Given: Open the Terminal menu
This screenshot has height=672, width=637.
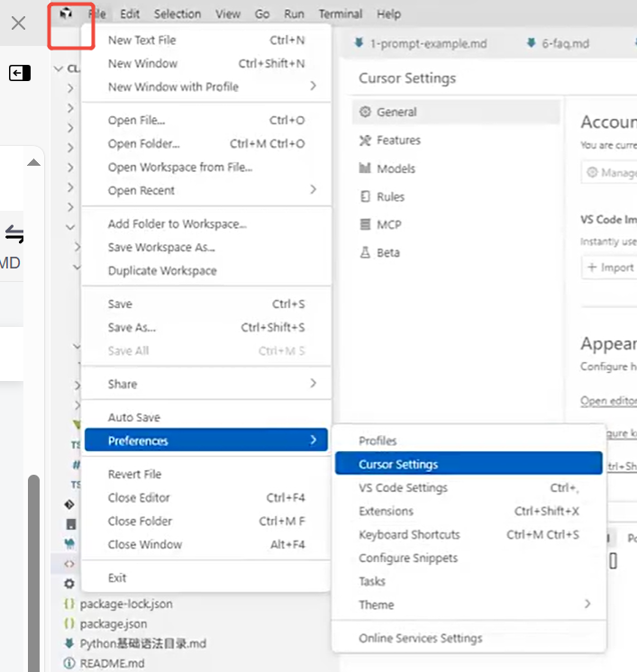Looking at the screenshot, I should (341, 14).
